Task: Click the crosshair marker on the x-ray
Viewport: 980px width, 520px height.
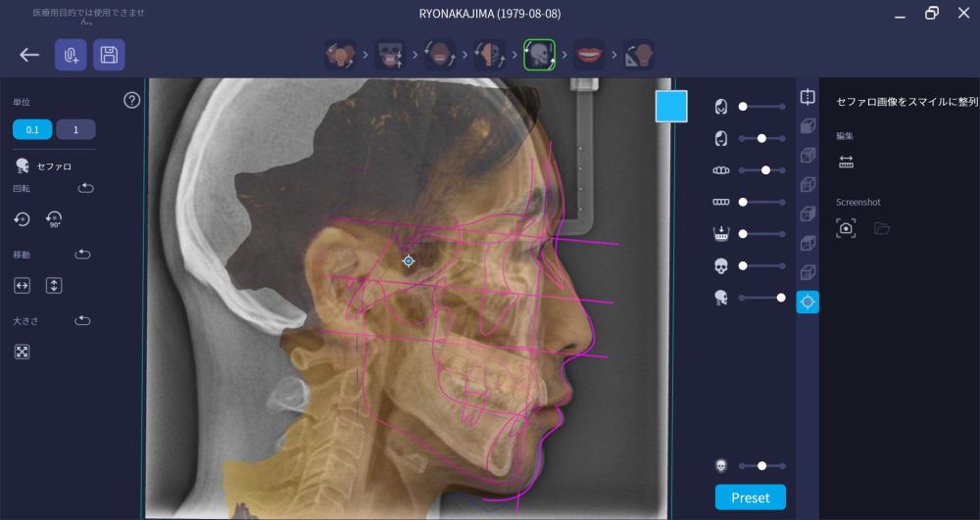Action: click(x=409, y=260)
